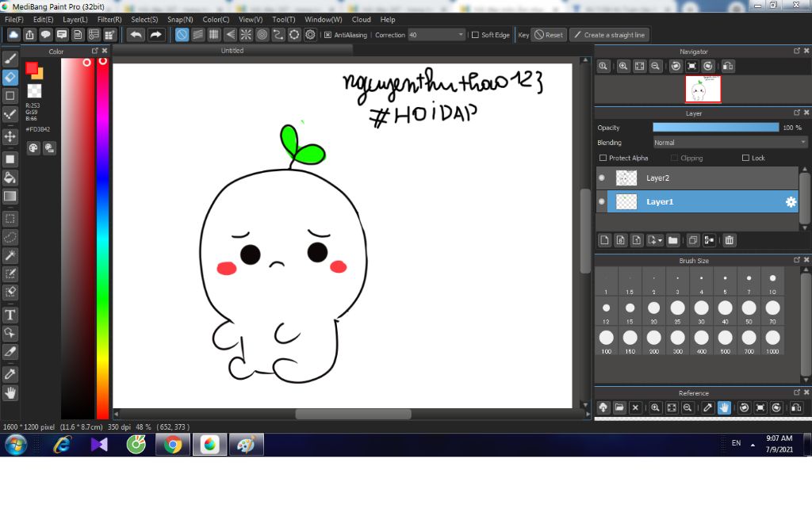Screen dimensions: 812x524
Task: Open Internet Explorer from taskbar
Action: click(x=62, y=445)
